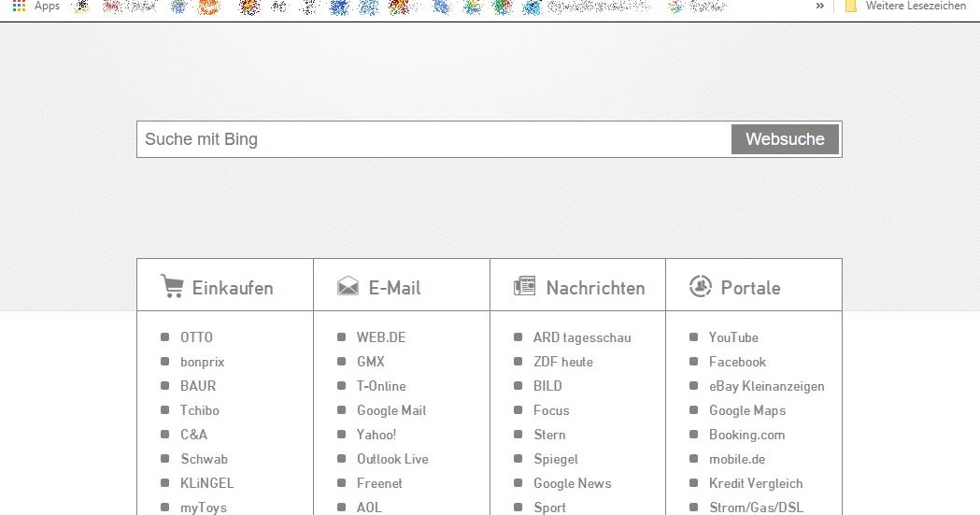The width and height of the screenshot is (980, 515).
Task: Open the WEB.DE mail link
Action: coord(381,337)
